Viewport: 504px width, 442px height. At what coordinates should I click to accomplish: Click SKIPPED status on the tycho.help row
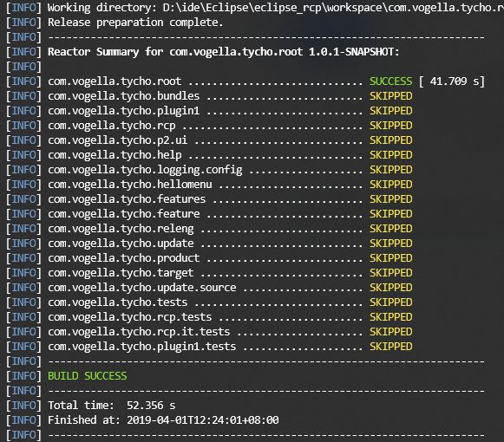tap(390, 155)
